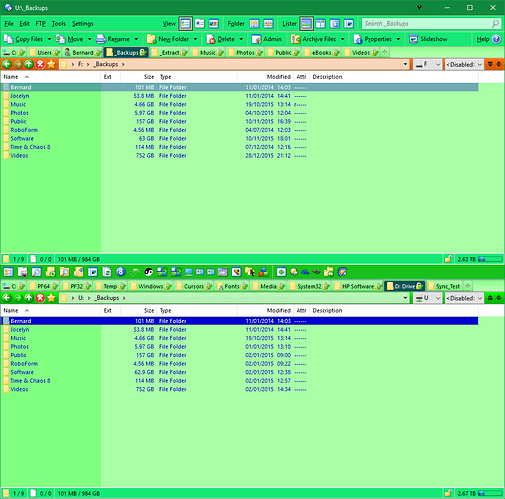The image size is (505, 499).
Task: Click the red stop icon in lower path bar
Action: 40,298
